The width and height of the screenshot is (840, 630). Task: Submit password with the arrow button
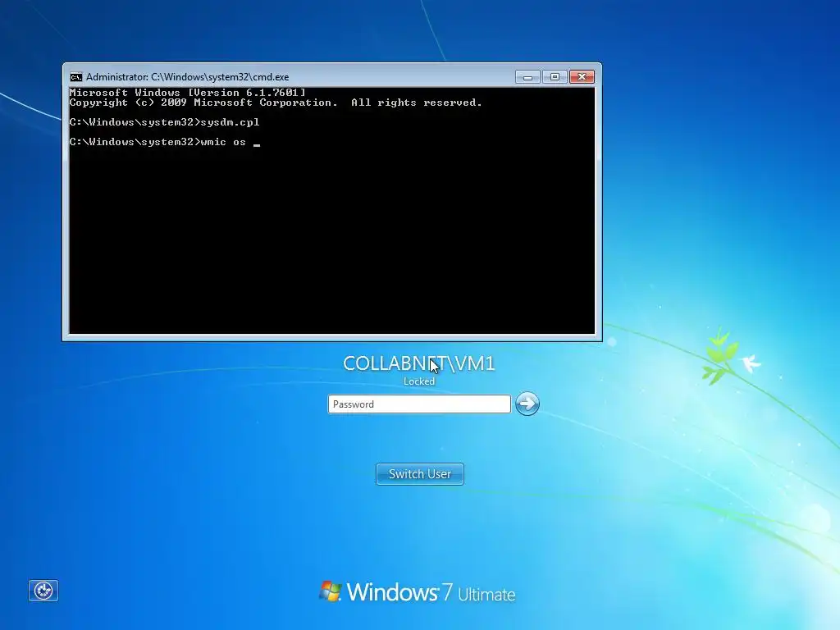527,404
